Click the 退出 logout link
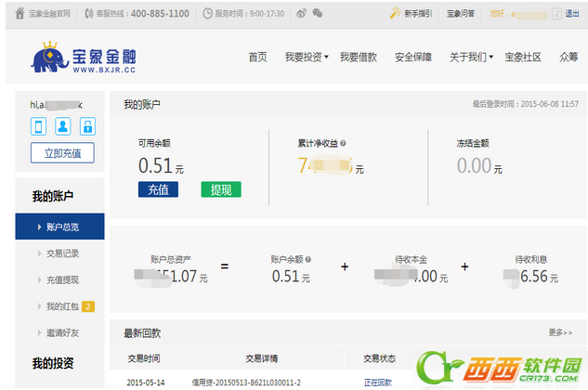Viewport: 588px width, 390px height. click(572, 14)
